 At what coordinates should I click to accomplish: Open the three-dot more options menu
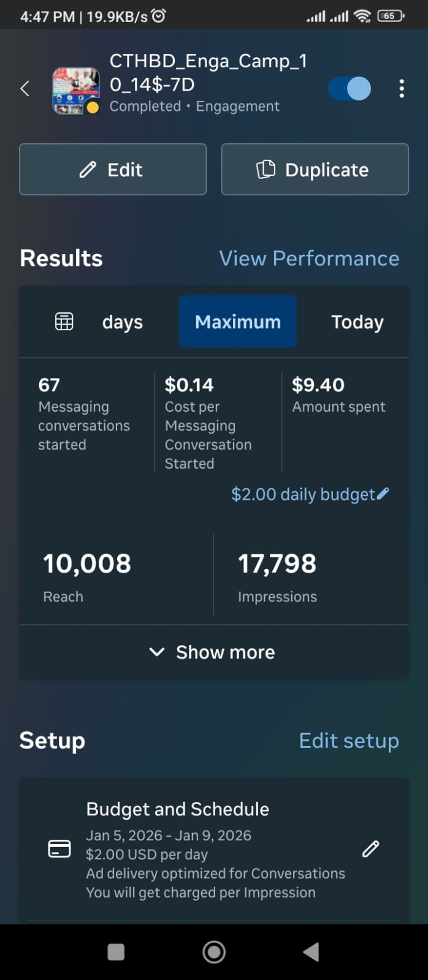coord(402,89)
